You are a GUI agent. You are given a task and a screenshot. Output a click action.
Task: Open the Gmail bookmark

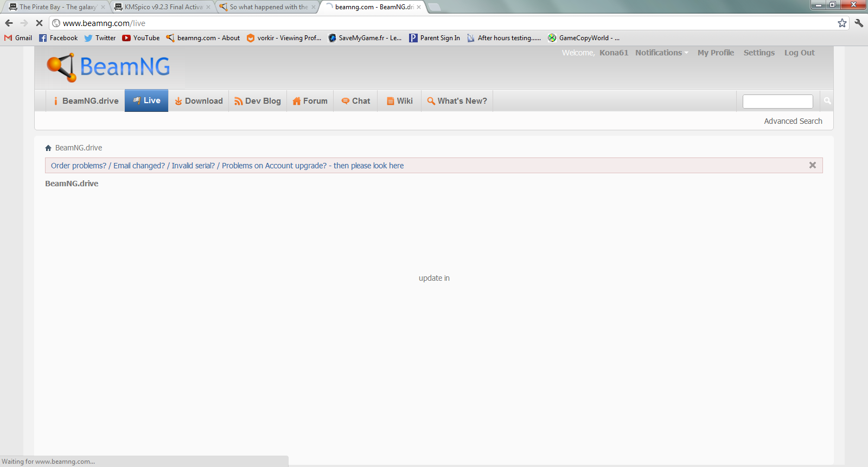pos(18,38)
